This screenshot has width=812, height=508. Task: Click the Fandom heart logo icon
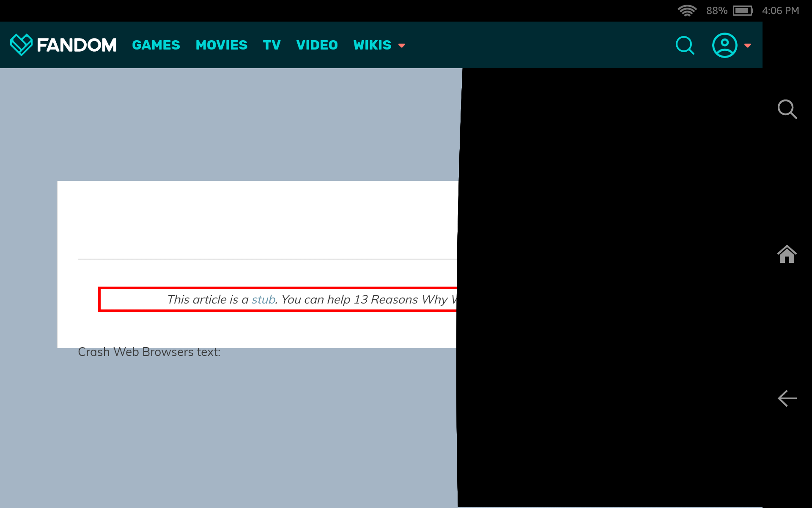[21, 44]
